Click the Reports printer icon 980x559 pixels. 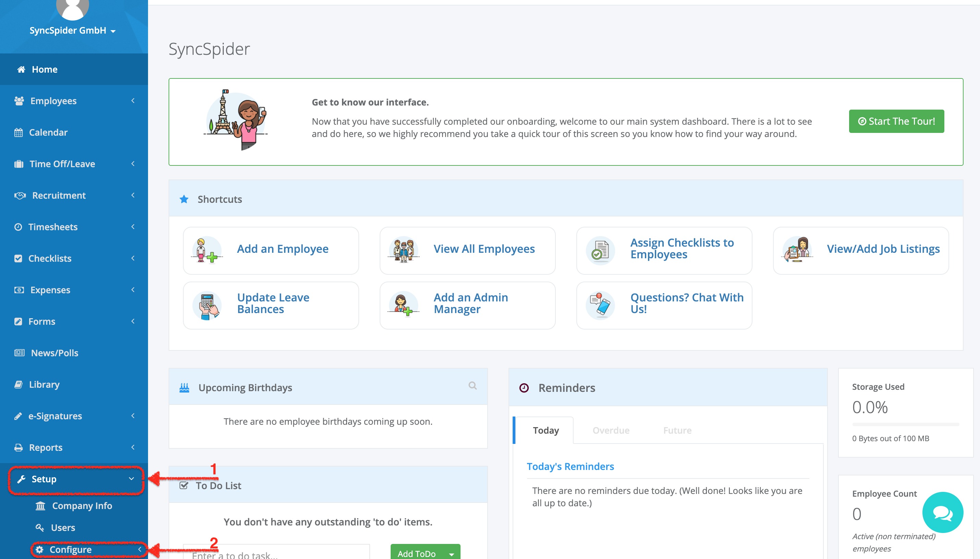pos(19,448)
